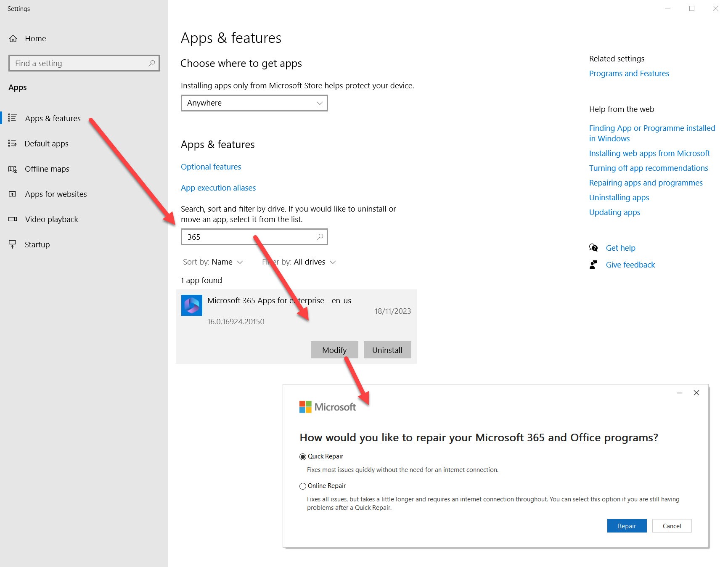Select the Online Repair radio option
728x567 pixels.
coord(303,486)
